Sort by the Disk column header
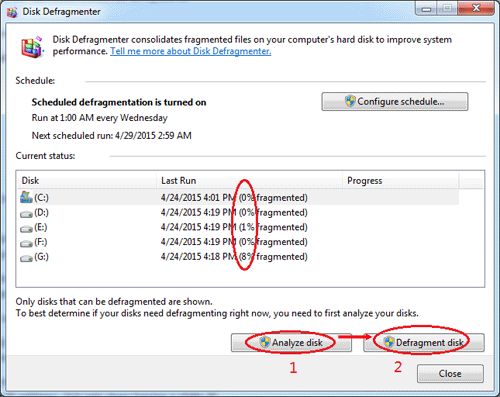The height and width of the screenshot is (397, 500). [x=86, y=180]
